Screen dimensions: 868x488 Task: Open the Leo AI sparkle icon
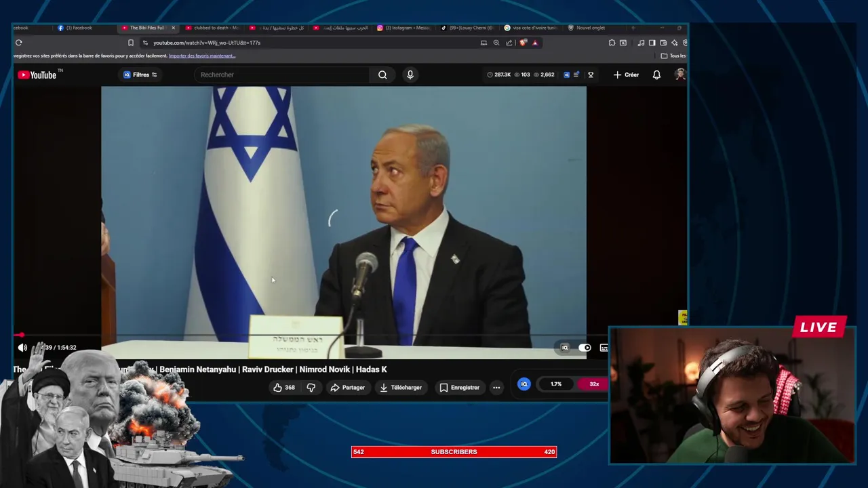pyautogui.click(x=674, y=43)
